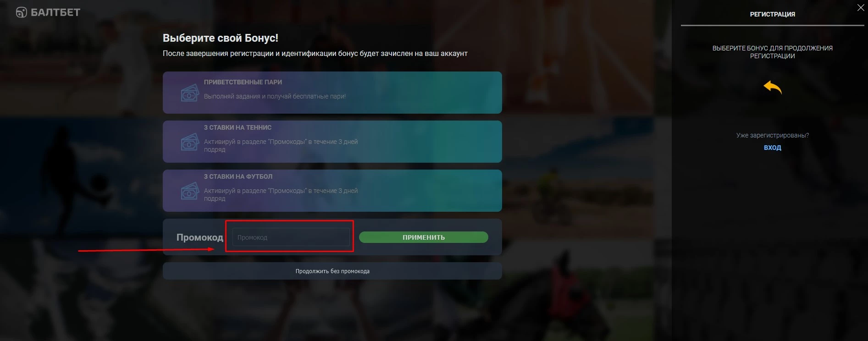This screenshot has width=868, height=341.
Task: Focus the Промокод input field
Action: (291, 237)
